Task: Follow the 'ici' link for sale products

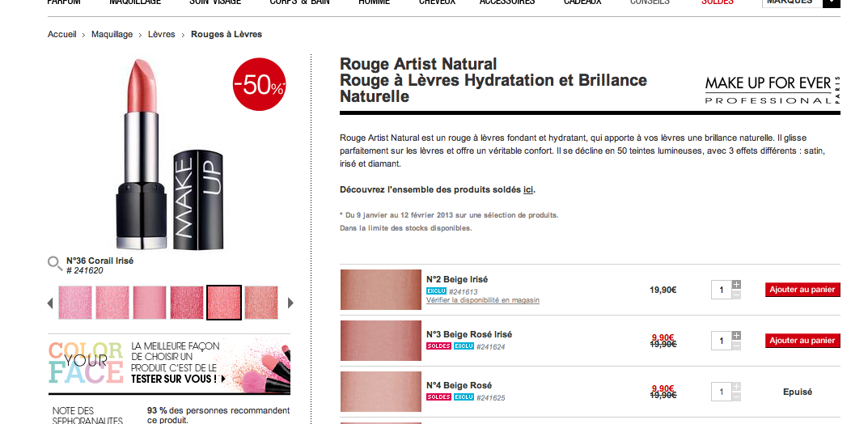Action: (x=528, y=189)
